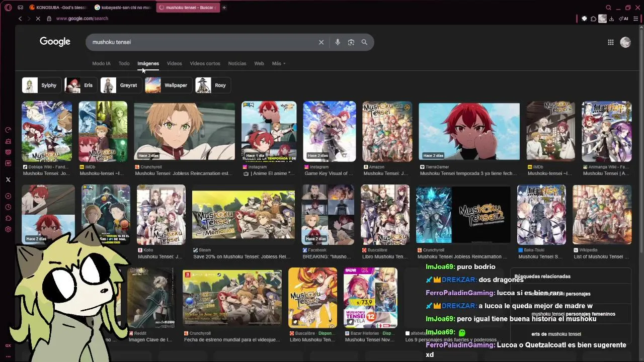This screenshot has width=644, height=362.
Task: Select the Noticias search tab
Action: pyautogui.click(x=237, y=63)
